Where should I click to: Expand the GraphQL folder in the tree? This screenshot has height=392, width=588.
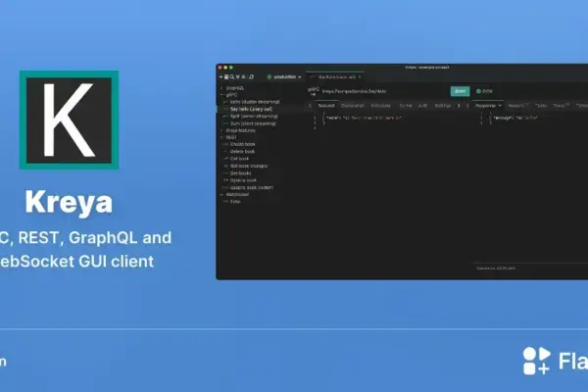221,88
